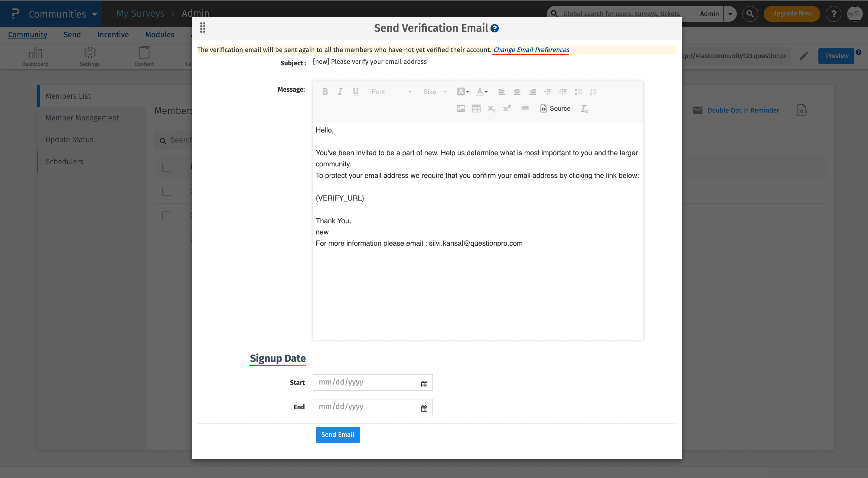The image size is (868, 478).
Task: Insert a table in the message
Action: [476, 109]
